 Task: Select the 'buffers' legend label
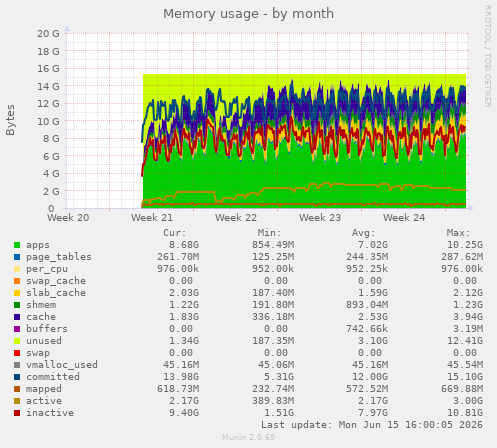tap(47, 329)
